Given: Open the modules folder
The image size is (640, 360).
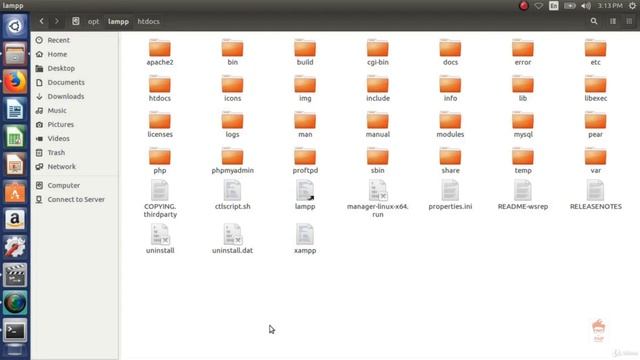Looking at the screenshot, I should pyautogui.click(x=450, y=124).
